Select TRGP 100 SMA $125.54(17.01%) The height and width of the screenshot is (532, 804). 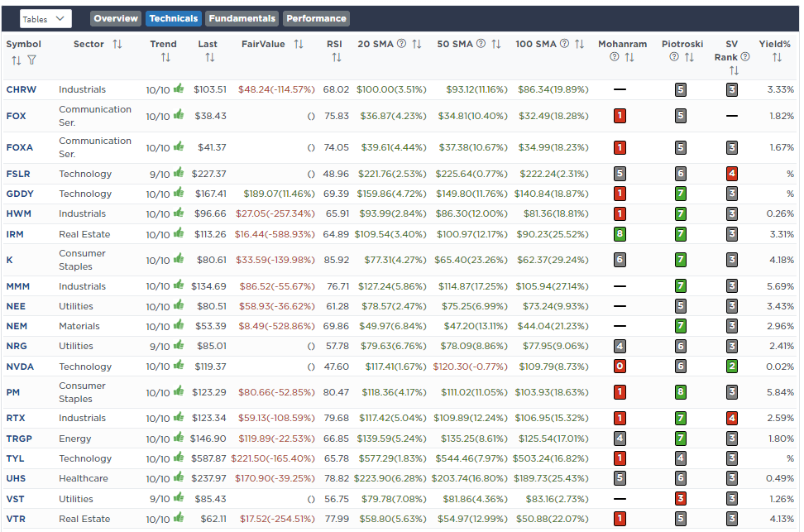pyautogui.click(x=553, y=439)
